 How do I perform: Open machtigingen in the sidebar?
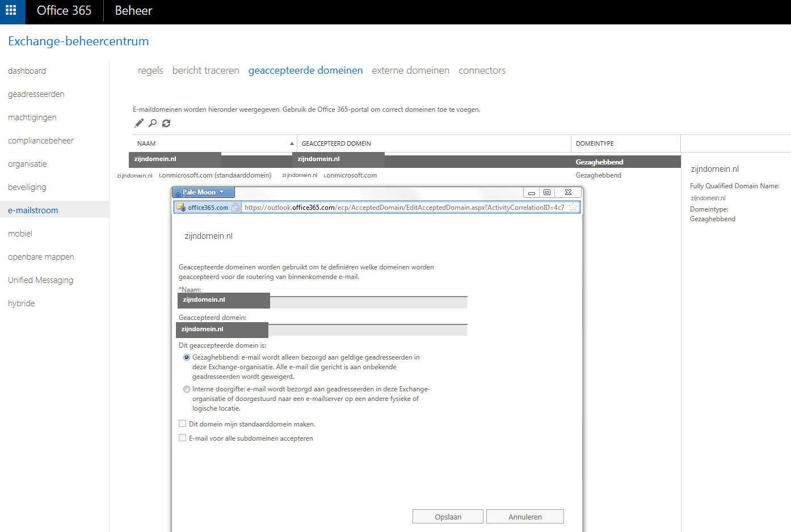[x=32, y=117]
